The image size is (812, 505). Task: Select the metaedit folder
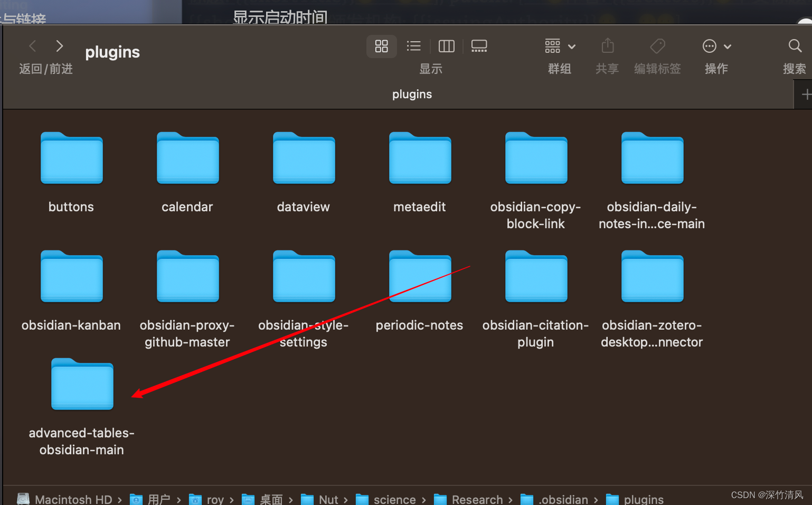pos(420,158)
